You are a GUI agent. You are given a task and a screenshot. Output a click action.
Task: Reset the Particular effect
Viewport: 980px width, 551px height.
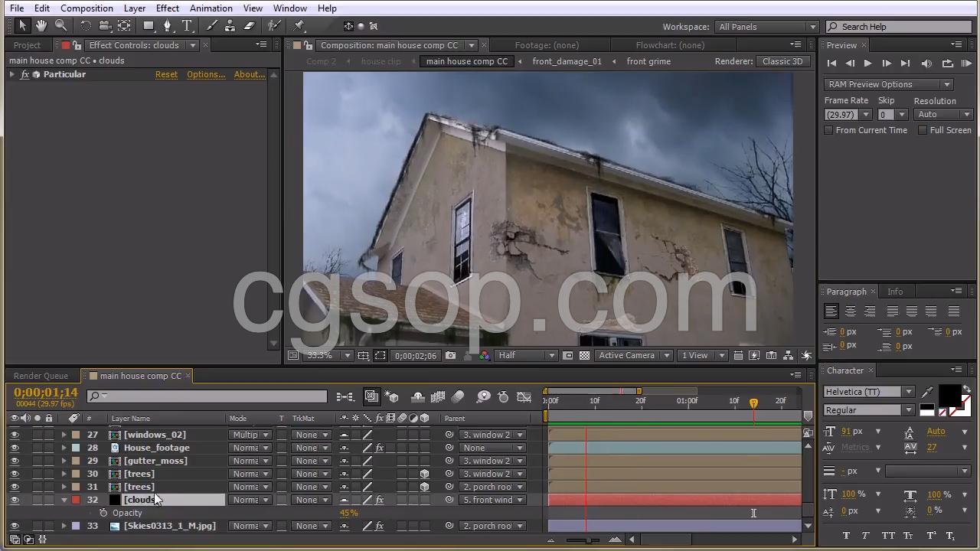click(166, 74)
